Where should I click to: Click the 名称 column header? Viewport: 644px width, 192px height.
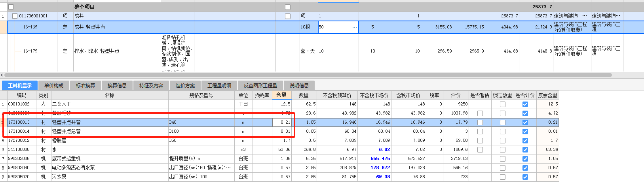[110, 95]
